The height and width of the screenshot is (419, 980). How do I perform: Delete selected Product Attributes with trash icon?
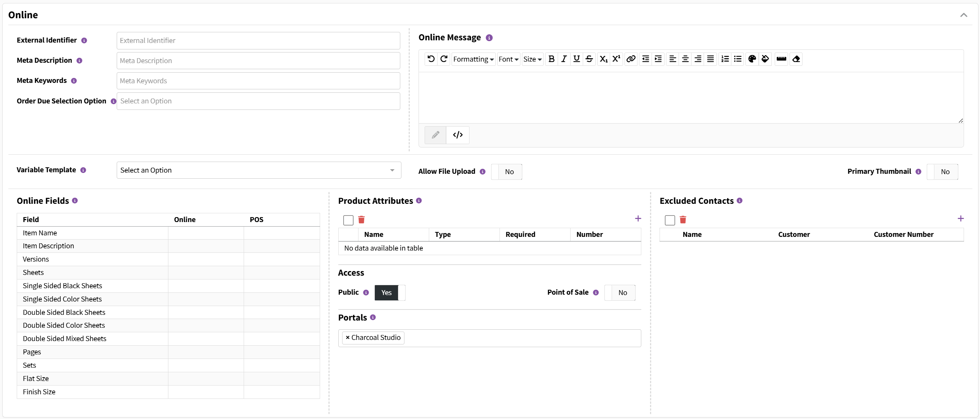pyautogui.click(x=362, y=220)
